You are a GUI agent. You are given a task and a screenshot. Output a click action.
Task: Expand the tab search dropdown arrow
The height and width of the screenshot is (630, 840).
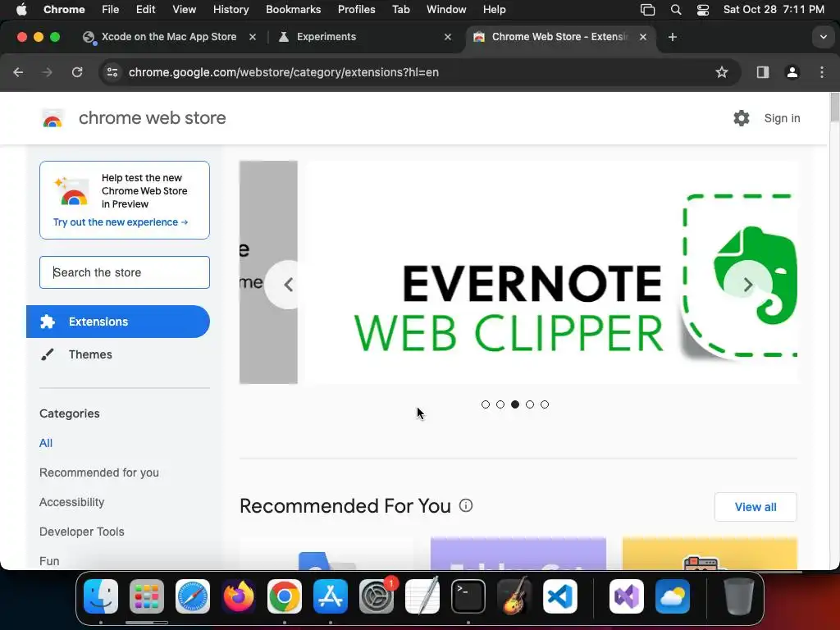(824, 37)
